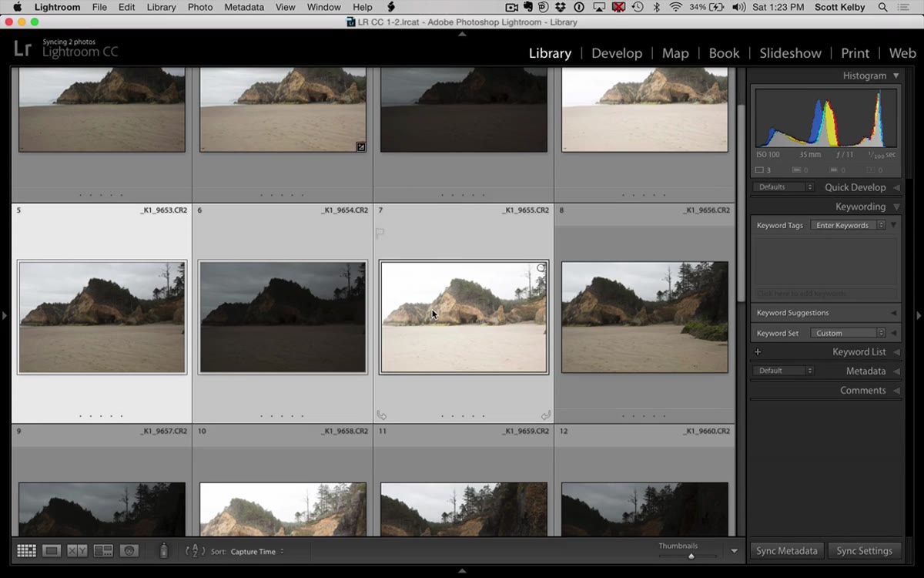Open the Metadata menu
The image size is (924, 578).
click(x=244, y=7)
